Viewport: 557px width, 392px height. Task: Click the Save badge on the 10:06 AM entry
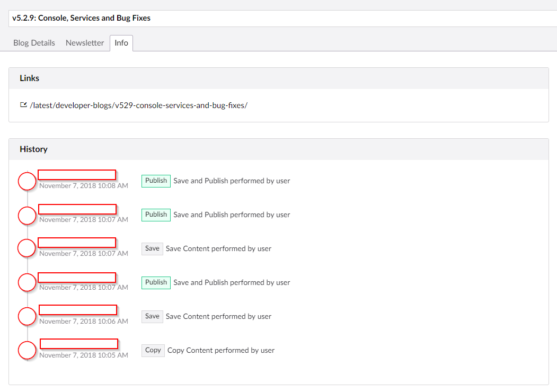tap(152, 316)
